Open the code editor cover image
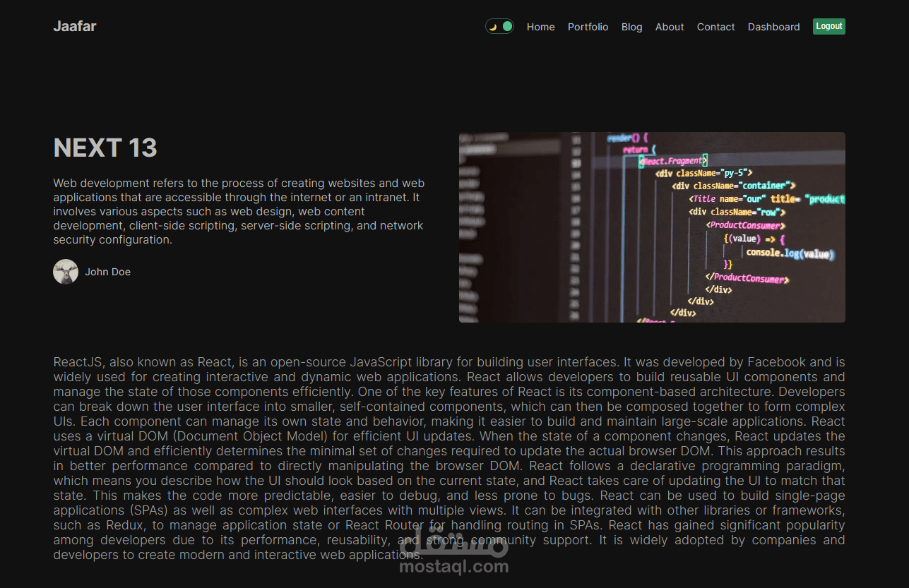 (x=652, y=227)
